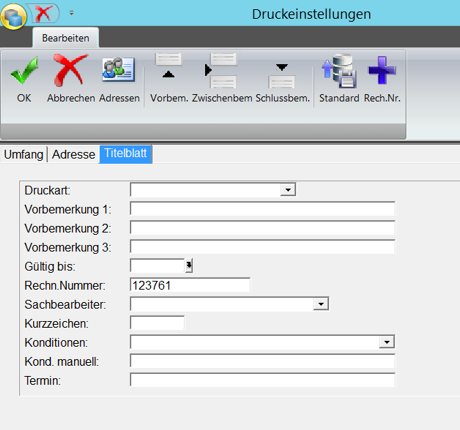The image size is (460, 430).
Task: Expand the Druckart dropdown
Action: pos(288,190)
